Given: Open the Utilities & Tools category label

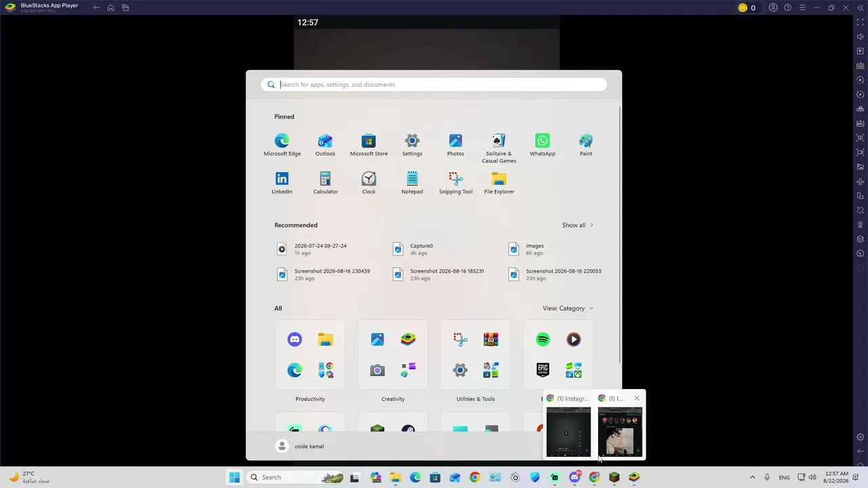Looking at the screenshot, I should point(475,399).
